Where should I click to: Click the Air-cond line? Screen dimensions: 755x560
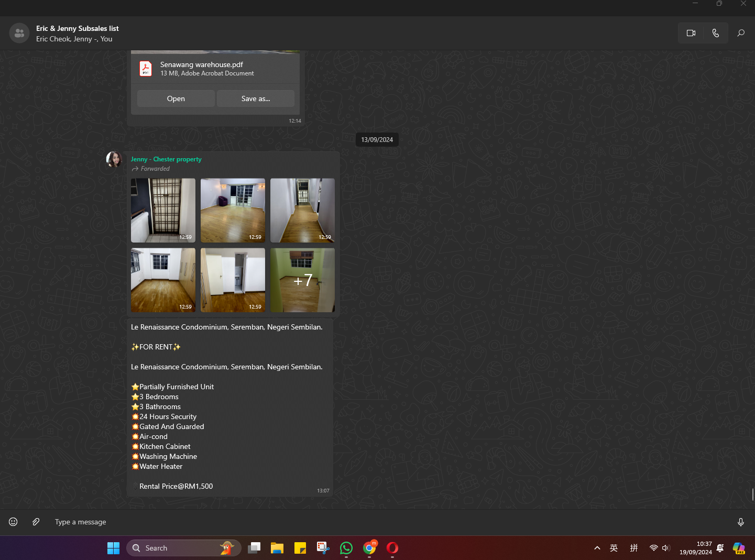pos(150,436)
